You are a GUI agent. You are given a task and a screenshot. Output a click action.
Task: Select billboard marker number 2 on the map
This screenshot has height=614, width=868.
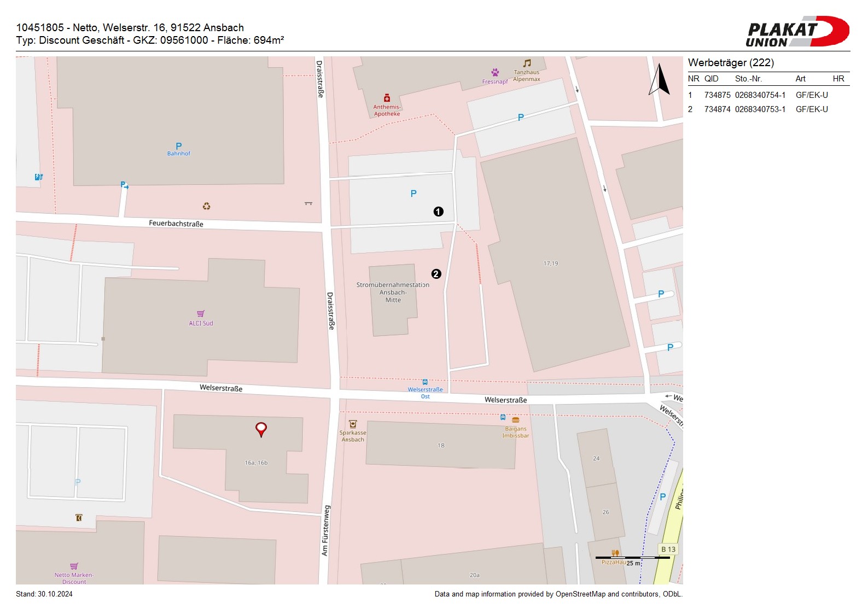tap(436, 274)
